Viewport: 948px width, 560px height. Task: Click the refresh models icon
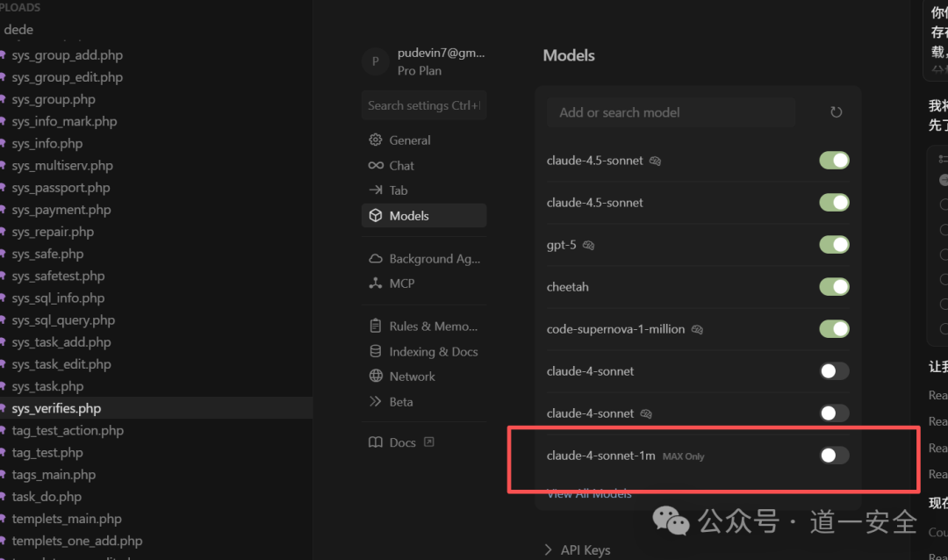[836, 112]
